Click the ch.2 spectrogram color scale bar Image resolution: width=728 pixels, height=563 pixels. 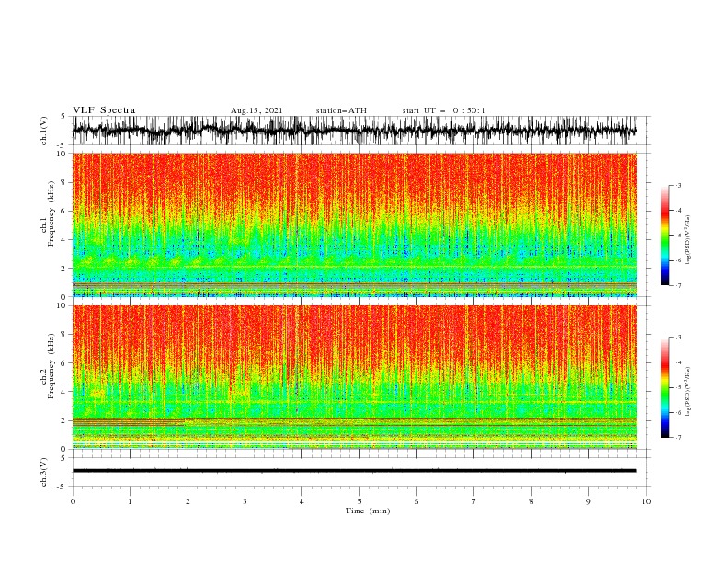coord(665,387)
